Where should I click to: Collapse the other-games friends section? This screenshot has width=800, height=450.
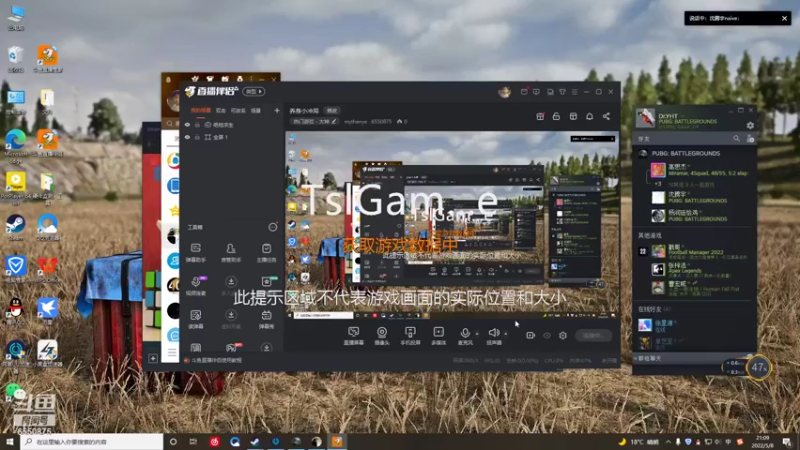coord(649,235)
